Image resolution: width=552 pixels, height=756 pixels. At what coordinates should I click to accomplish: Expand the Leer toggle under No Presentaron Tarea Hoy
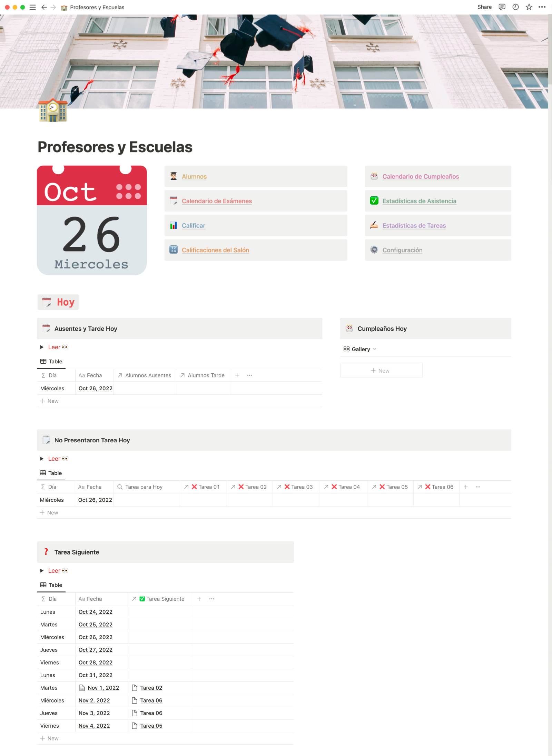pos(42,459)
